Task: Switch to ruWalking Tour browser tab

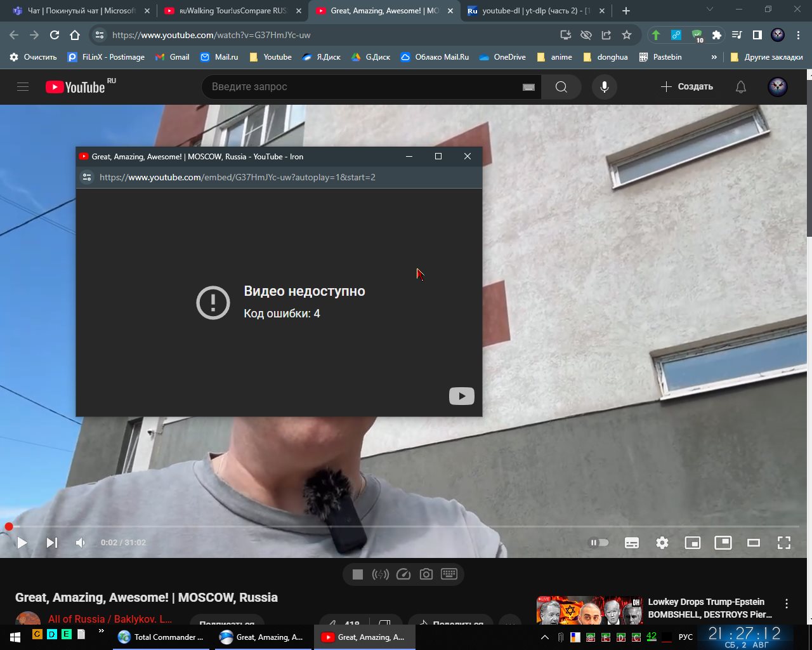Action: click(x=232, y=11)
